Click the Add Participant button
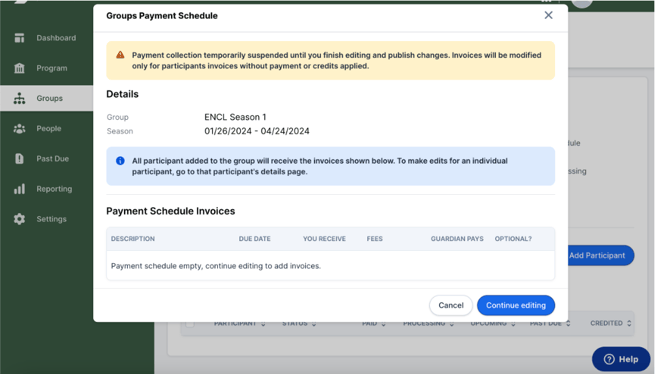The image size is (655, 374). point(601,255)
